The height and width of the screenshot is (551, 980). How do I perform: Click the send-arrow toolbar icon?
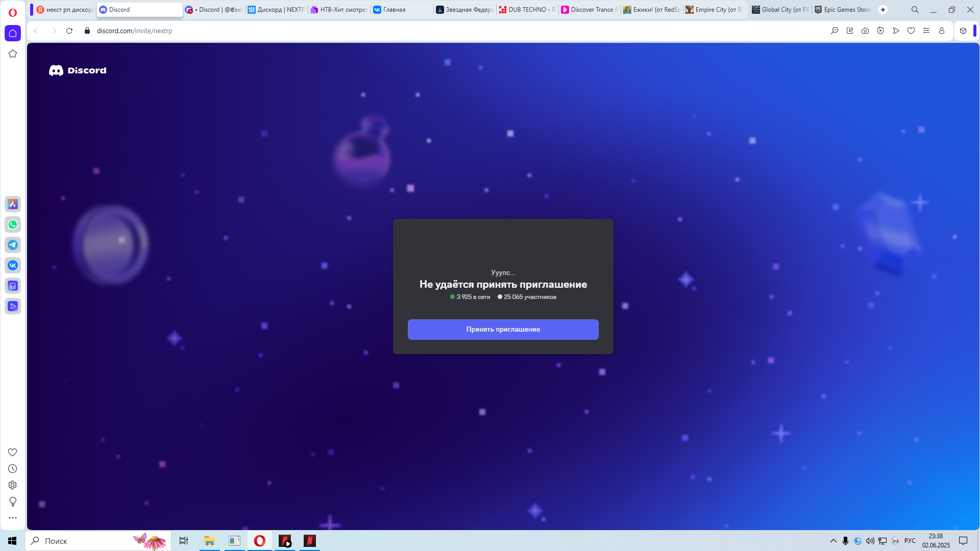pos(896,31)
